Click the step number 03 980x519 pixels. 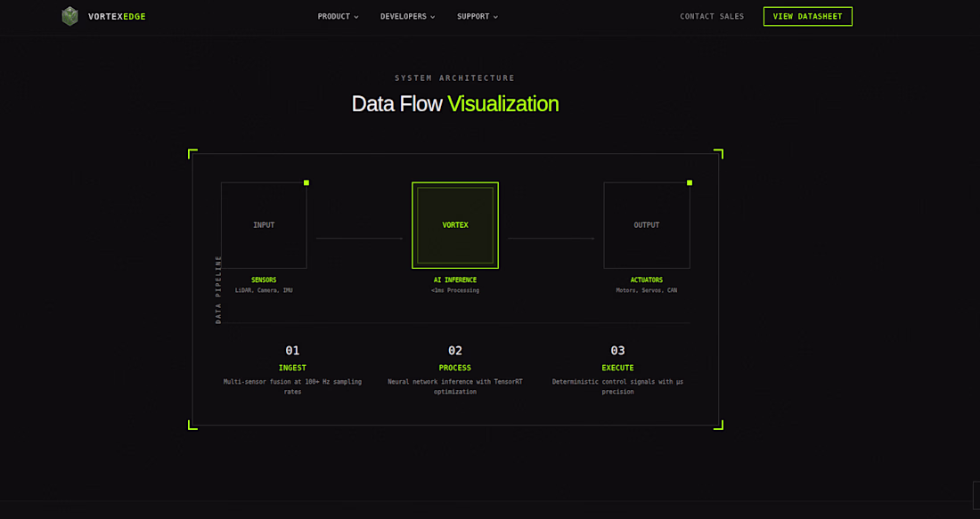click(617, 351)
